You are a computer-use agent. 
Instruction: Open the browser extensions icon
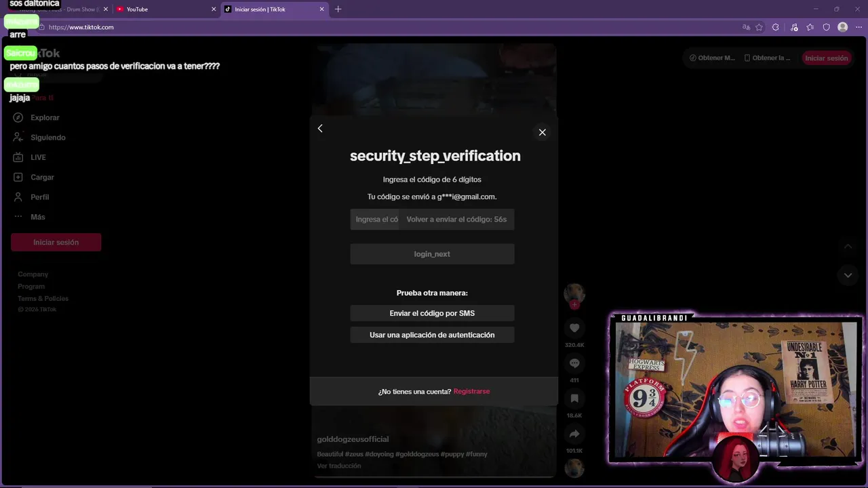[x=776, y=27]
